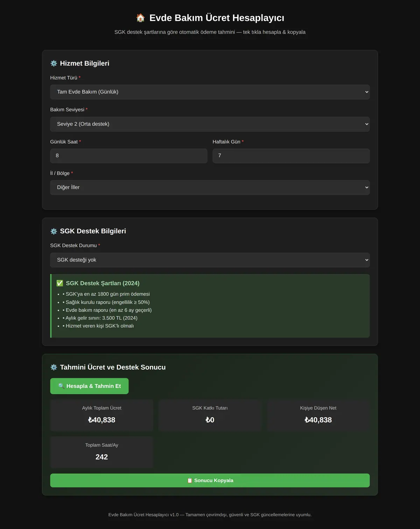Click the green checkmark icon in SGK Destek Şartları
The width and height of the screenshot is (420, 529).
(x=60, y=283)
